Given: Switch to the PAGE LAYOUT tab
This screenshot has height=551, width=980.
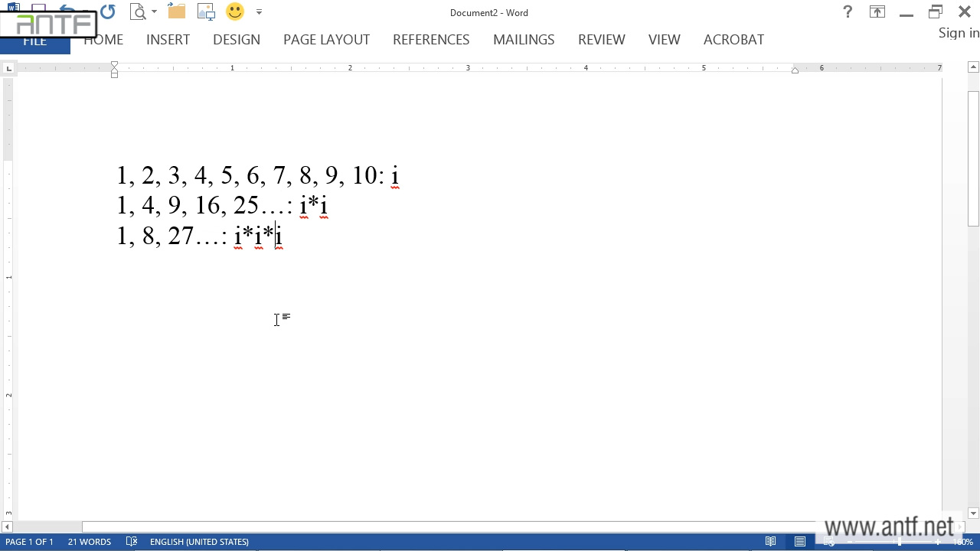Looking at the screenshot, I should [326, 40].
